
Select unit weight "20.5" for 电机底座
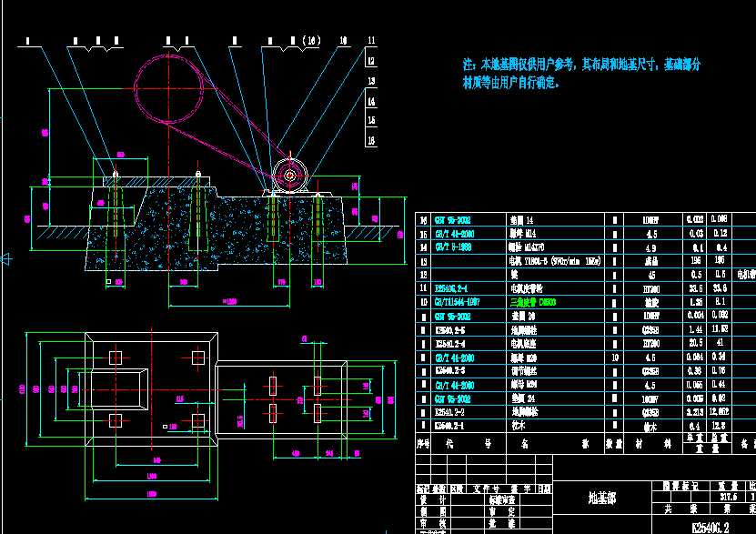pyautogui.click(x=695, y=343)
